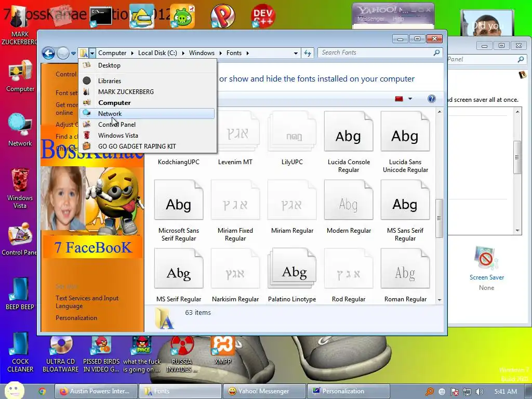
Task: Open the COCK CLEANER desktop icon
Action: pos(20,352)
